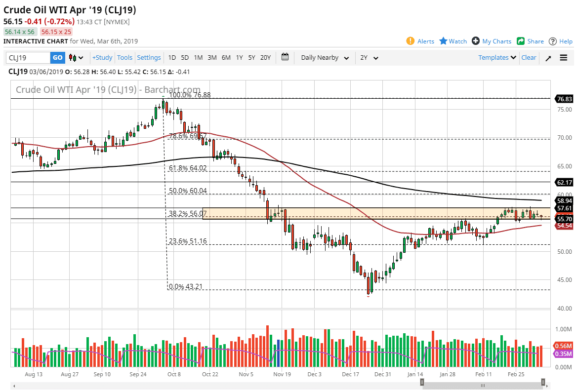This screenshot has height=392, width=576.
Task: Open the chart hamburger menu
Action: (x=563, y=57)
